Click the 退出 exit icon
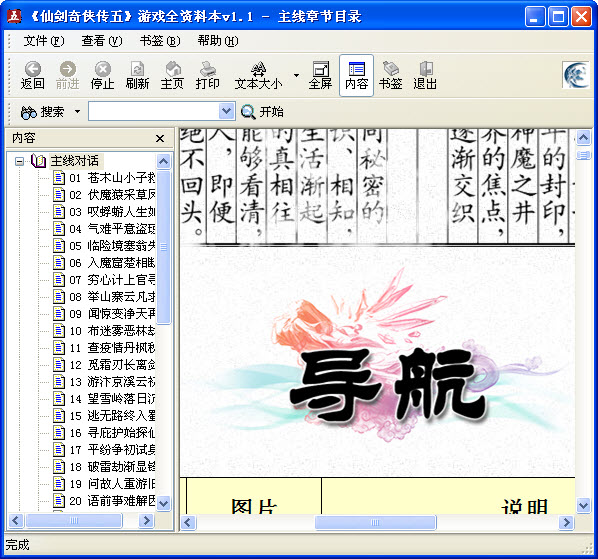This screenshot has width=598, height=559. click(x=425, y=75)
